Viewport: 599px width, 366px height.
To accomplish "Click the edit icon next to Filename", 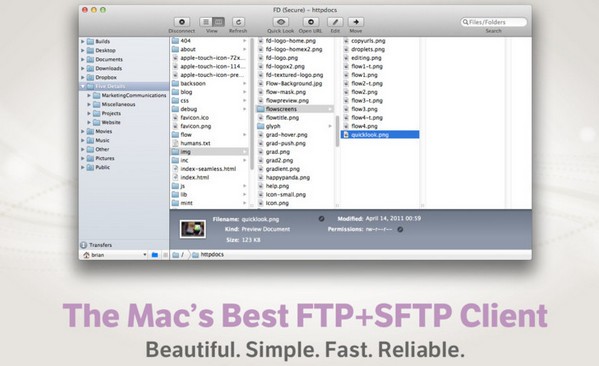I will 322,219.
